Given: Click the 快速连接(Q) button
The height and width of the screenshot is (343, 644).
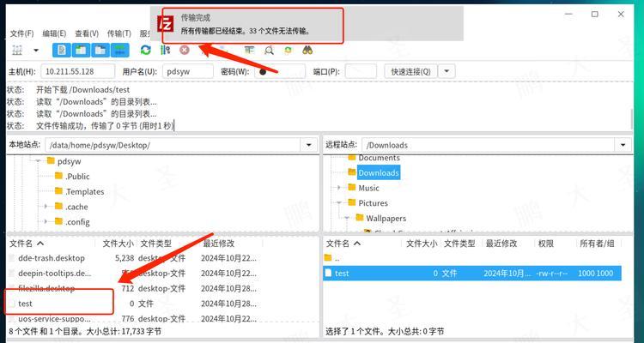Looking at the screenshot, I should (x=410, y=71).
